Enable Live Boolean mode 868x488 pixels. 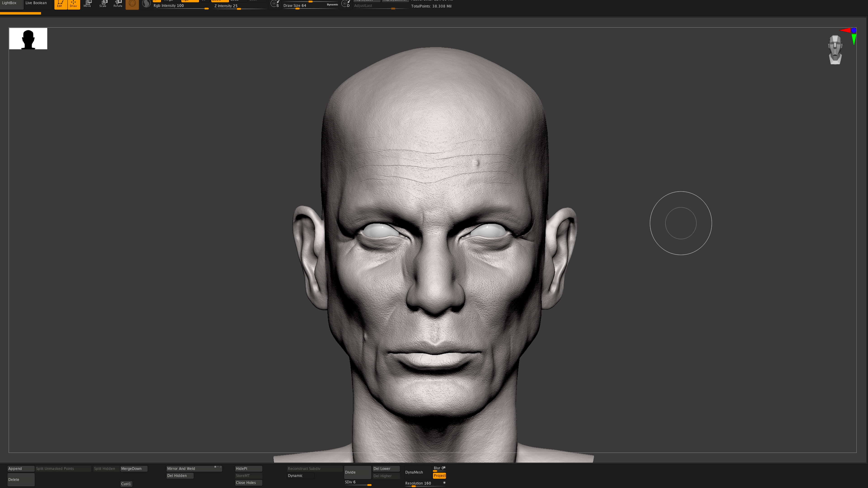point(36,3)
